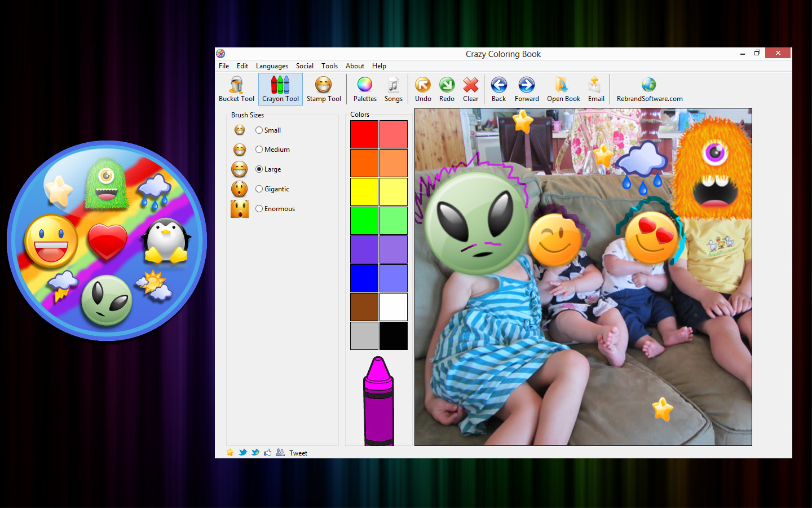Click the smiley icon beside the Small brush size
This screenshot has width=812, height=508.
pyautogui.click(x=240, y=130)
